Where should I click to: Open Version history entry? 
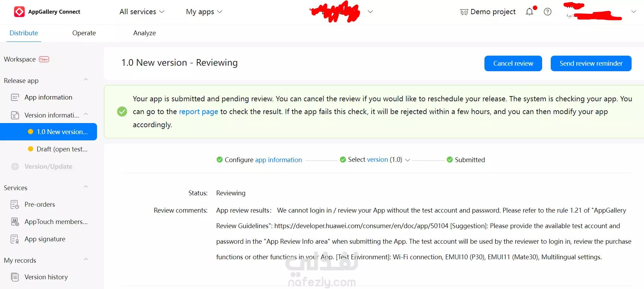[46, 277]
